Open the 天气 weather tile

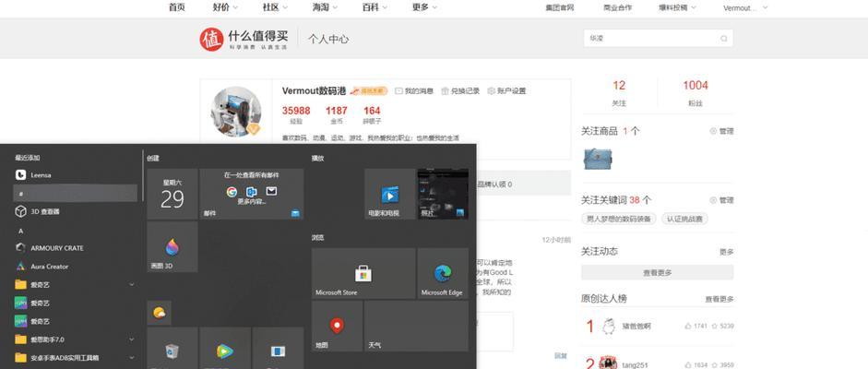pyautogui.click(x=416, y=326)
